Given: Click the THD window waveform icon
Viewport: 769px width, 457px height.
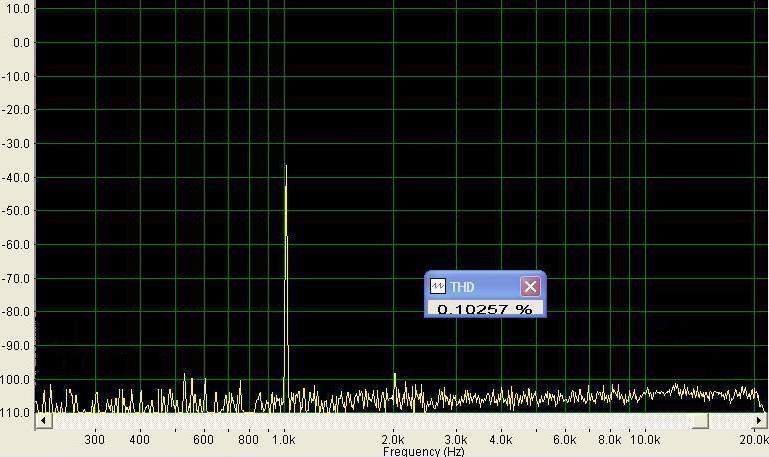Looking at the screenshot, I should (437, 286).
